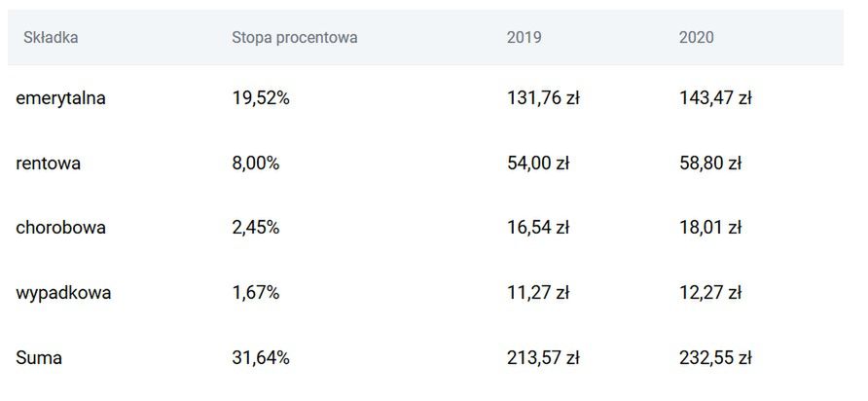This screenshot has height=401, width=868.
Task: Select the 213,57 zł total cell
Action: (x=543, y=357)
